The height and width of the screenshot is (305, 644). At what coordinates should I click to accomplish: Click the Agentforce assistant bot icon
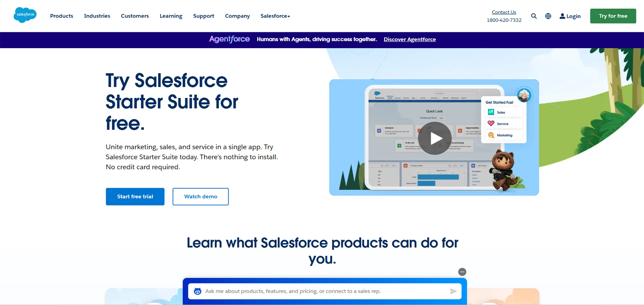coord(198,291)
